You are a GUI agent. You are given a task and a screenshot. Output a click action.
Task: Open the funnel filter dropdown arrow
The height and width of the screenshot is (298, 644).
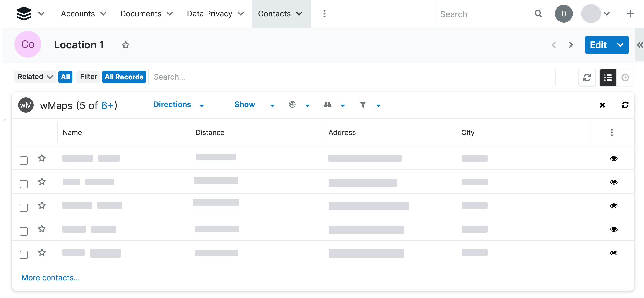(378, 105)
